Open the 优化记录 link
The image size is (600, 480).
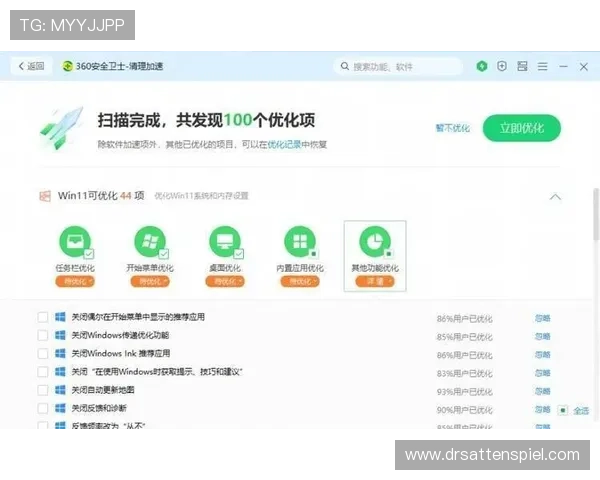(x=284, y=144)
